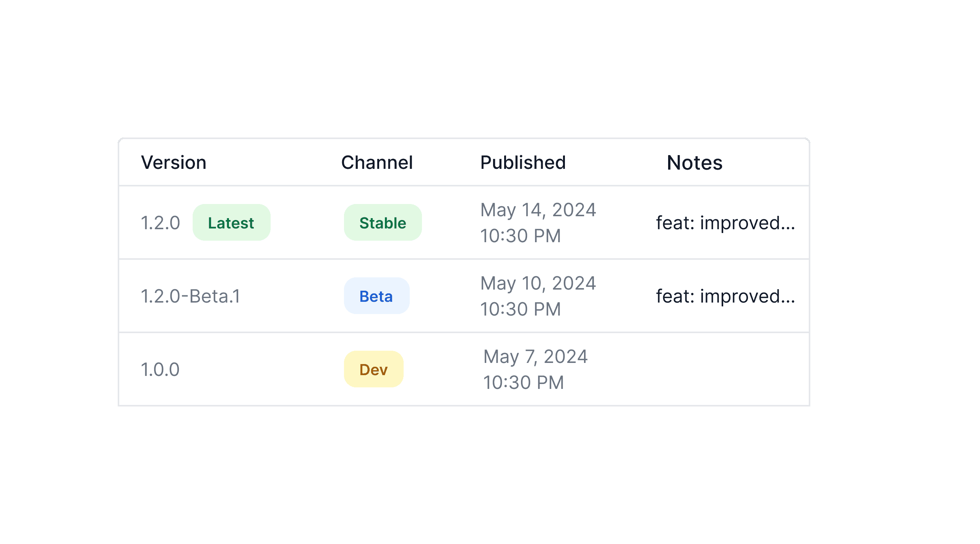Click the Beta channel badge
980x544 pixels.
coord(376,296)
